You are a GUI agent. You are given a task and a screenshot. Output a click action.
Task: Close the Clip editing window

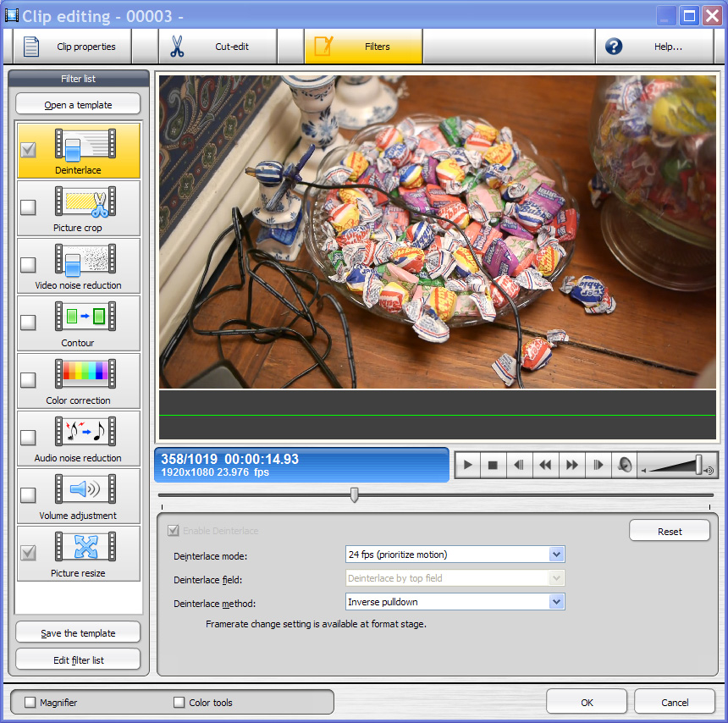[x=712, y=16]
